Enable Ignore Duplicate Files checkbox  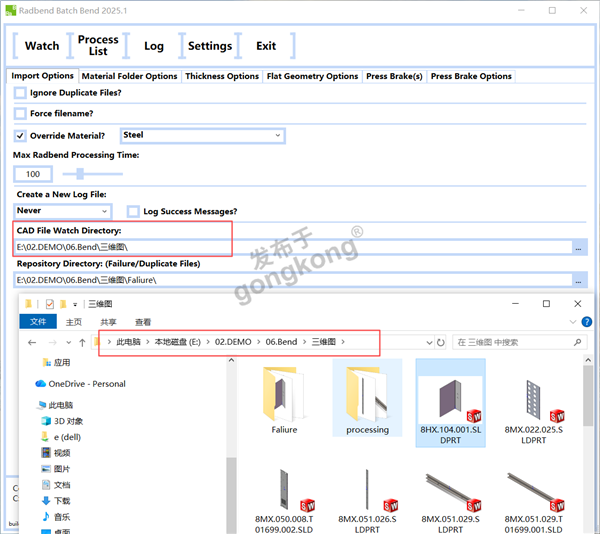click(x=20, y=93)
